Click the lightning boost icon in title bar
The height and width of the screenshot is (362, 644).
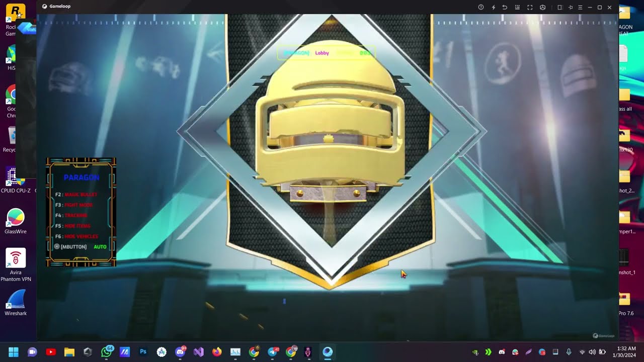coord(493,7)
